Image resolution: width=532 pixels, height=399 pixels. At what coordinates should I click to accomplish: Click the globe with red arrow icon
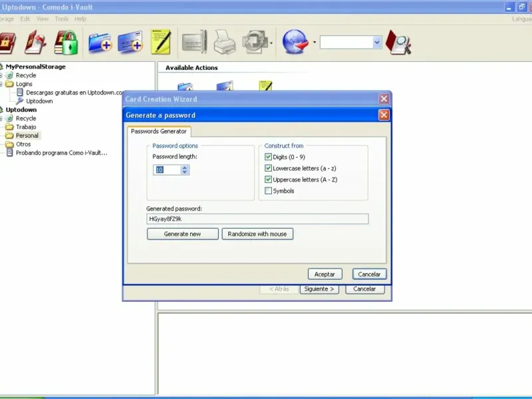[295, 42]
